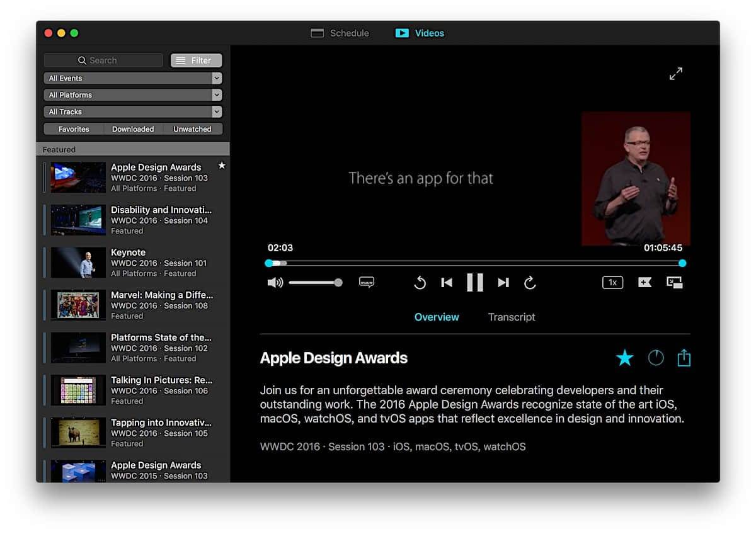Select Platforms State of the Union session

(133, 348)
